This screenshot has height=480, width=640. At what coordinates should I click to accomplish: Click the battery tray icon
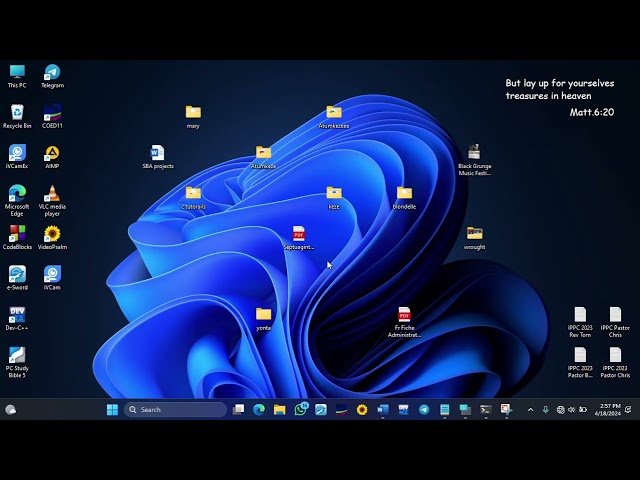(583, 409)
